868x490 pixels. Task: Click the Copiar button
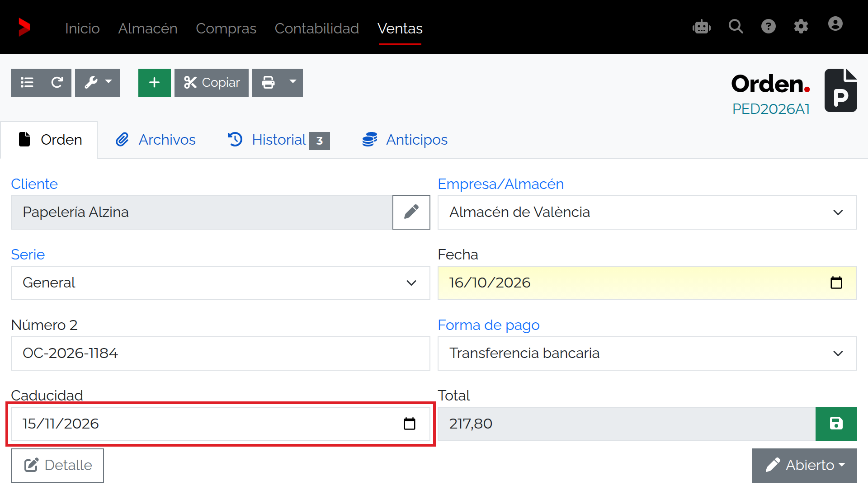click(212, 82)
